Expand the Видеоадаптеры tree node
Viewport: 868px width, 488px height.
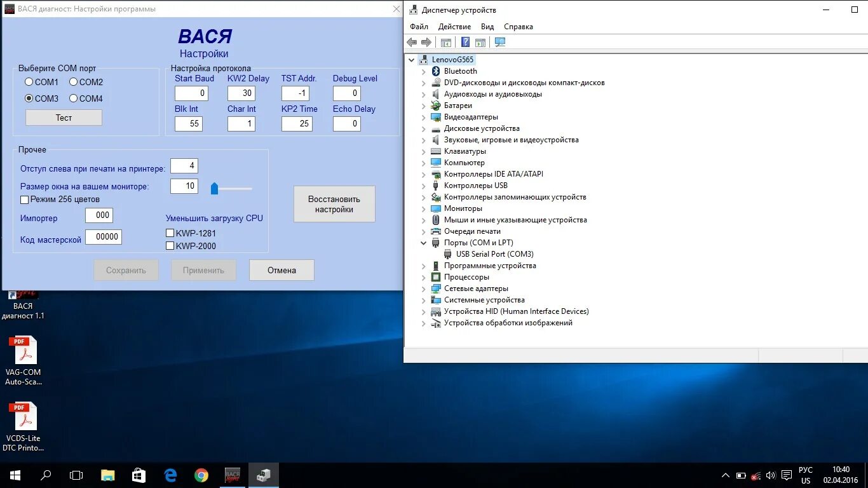[x=424, y=117]
